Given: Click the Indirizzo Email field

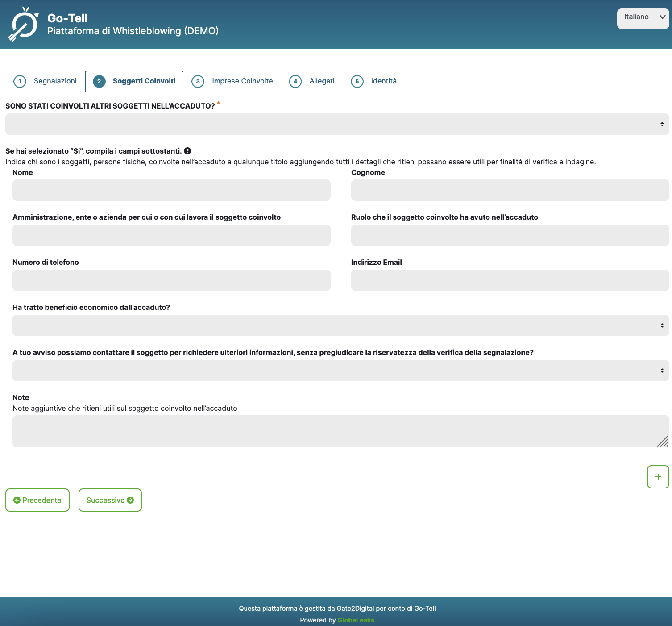Looking at the screenshot, I should point(510,280).
